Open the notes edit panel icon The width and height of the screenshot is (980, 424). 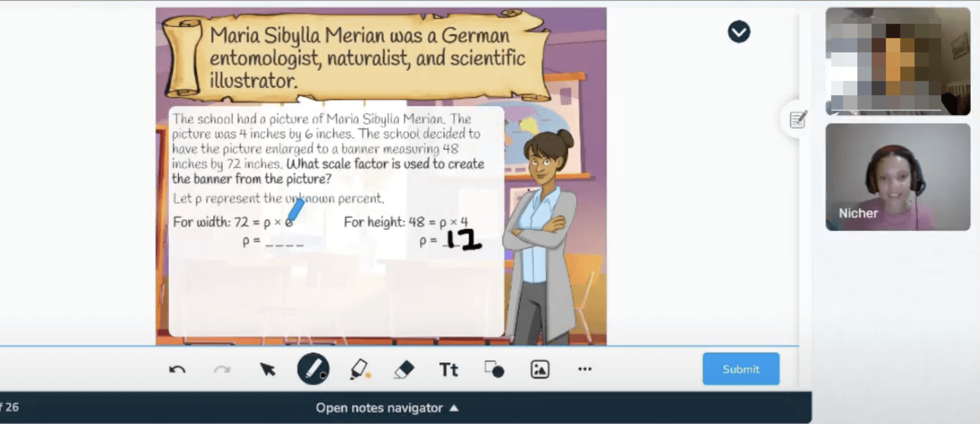798,119
